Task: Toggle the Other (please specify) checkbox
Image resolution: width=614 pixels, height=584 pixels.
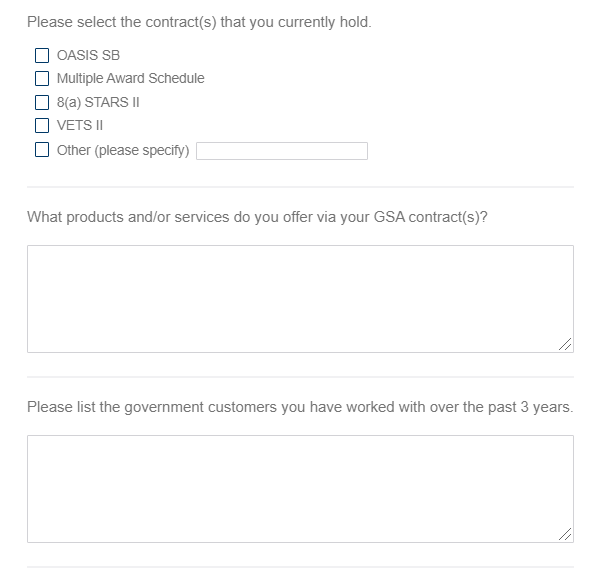Action: coord(42,151)
